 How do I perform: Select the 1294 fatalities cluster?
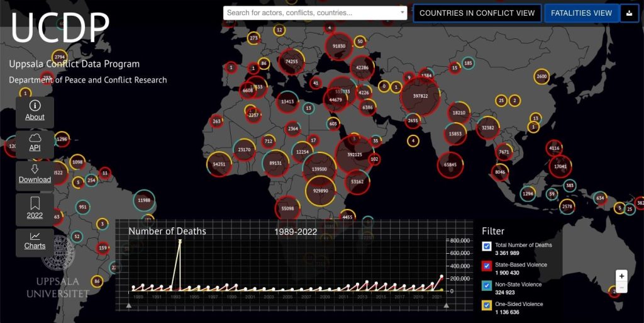point(528,193)
